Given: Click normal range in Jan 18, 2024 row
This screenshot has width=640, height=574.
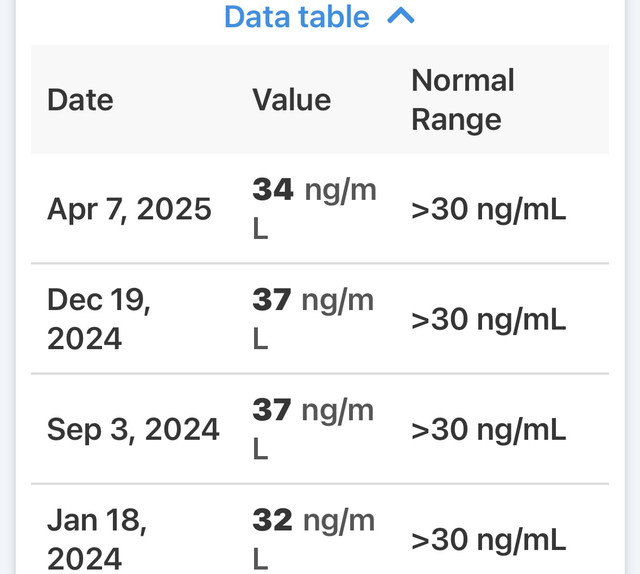Looking at the screenshot, I should point(489,540).
